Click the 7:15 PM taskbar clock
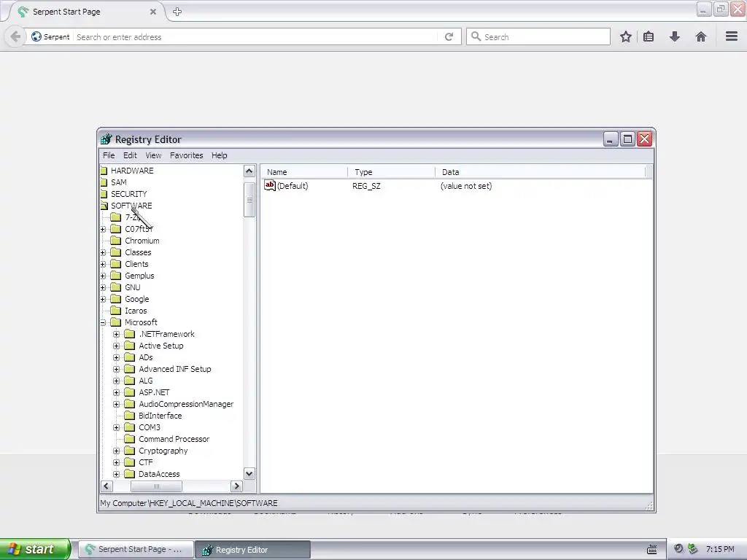The image size is (747, 560). pos(720,549)
